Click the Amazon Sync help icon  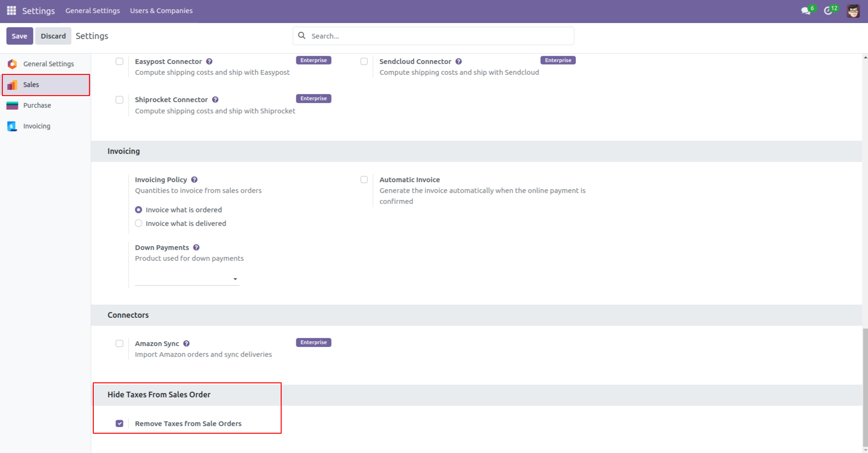(187, 343)
